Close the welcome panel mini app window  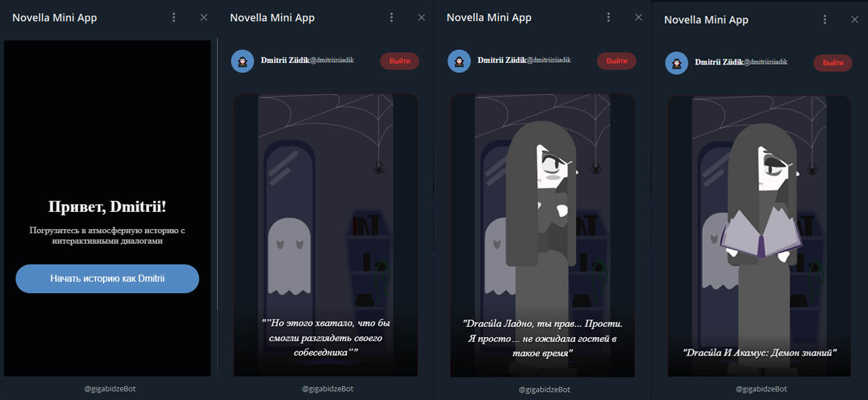(x=203, y=17)
